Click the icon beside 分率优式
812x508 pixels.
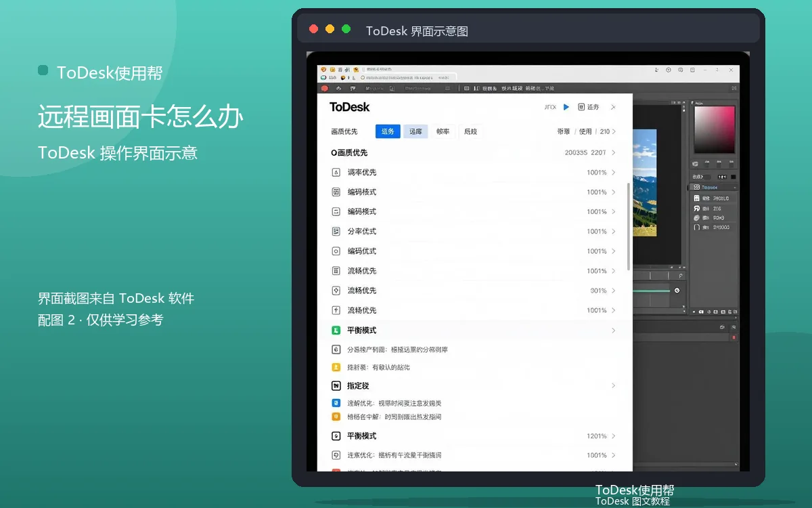(x=336, y=232)
